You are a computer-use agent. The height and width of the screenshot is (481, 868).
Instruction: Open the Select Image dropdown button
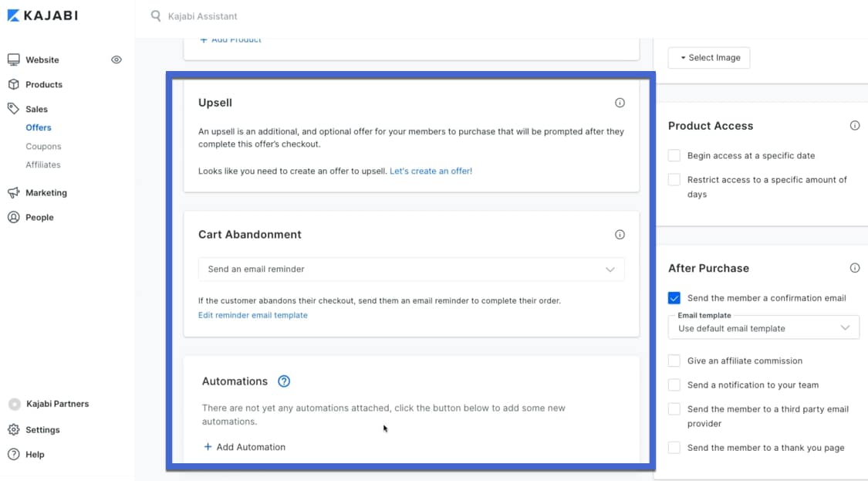[708, 58]
